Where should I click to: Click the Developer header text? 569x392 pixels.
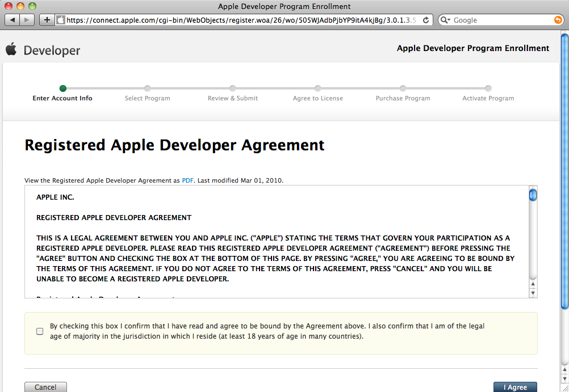[x=52, y=50]
